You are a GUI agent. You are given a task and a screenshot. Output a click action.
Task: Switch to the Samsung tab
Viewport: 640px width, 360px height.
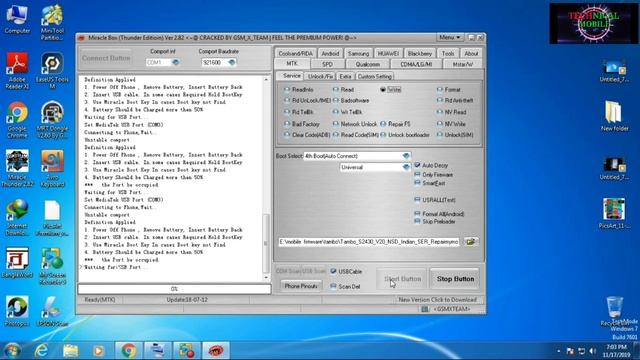pyautogui.click(x=358, y=53)
